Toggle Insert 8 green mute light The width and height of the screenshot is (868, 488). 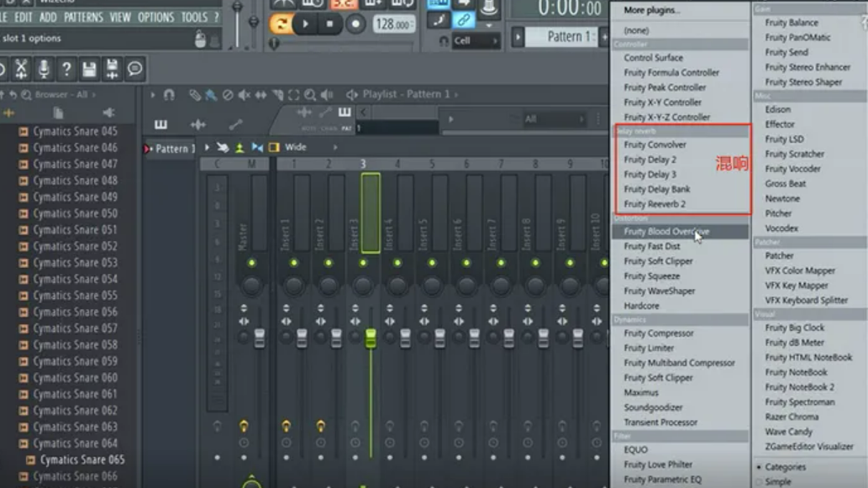point(535,263)
